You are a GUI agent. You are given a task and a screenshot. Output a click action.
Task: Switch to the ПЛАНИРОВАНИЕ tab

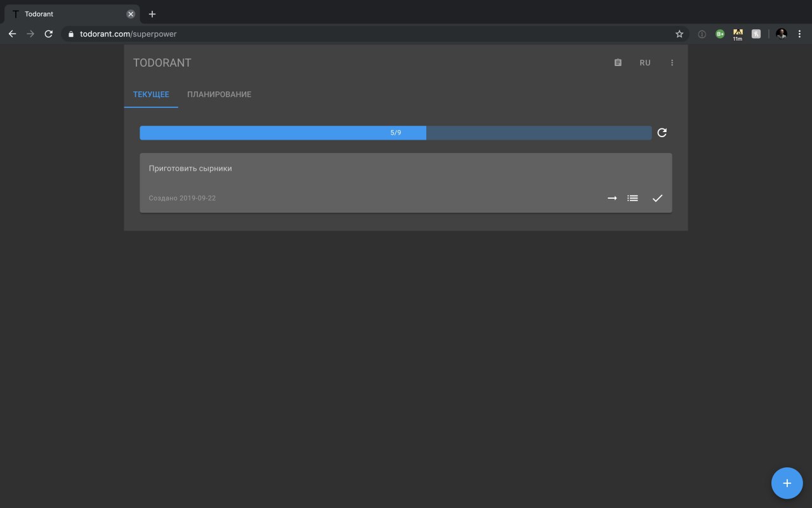[x=219, y=95]
